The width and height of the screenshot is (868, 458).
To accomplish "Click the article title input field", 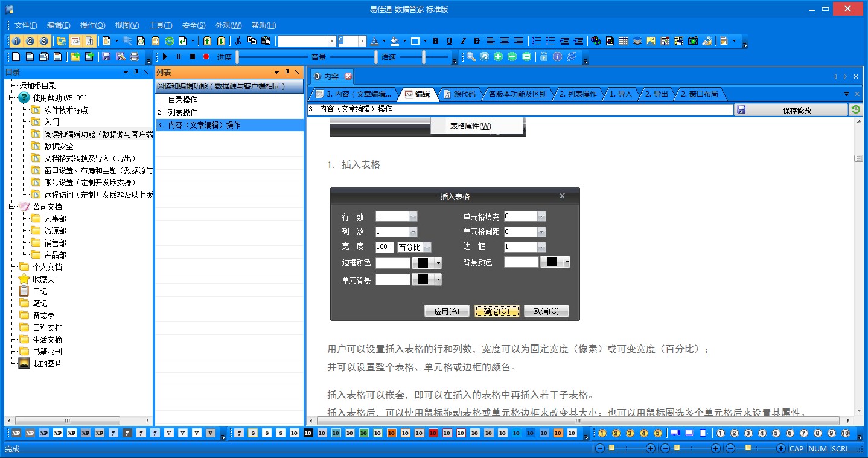I will (x=520, y=110).
